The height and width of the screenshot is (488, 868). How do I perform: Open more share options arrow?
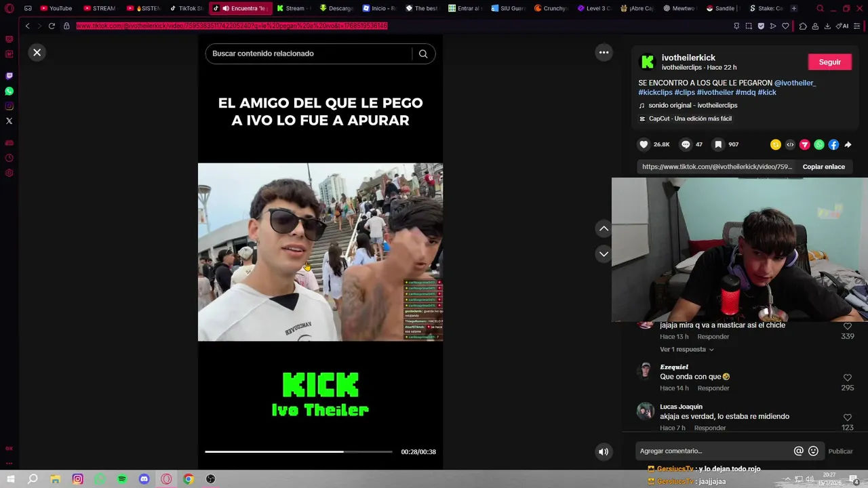click(x=848, y=144)
